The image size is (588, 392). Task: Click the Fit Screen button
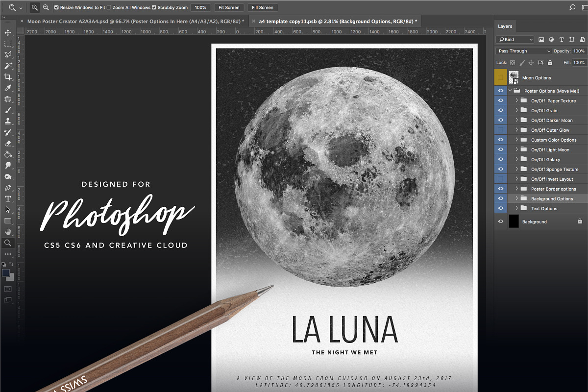tap(229, 8)
